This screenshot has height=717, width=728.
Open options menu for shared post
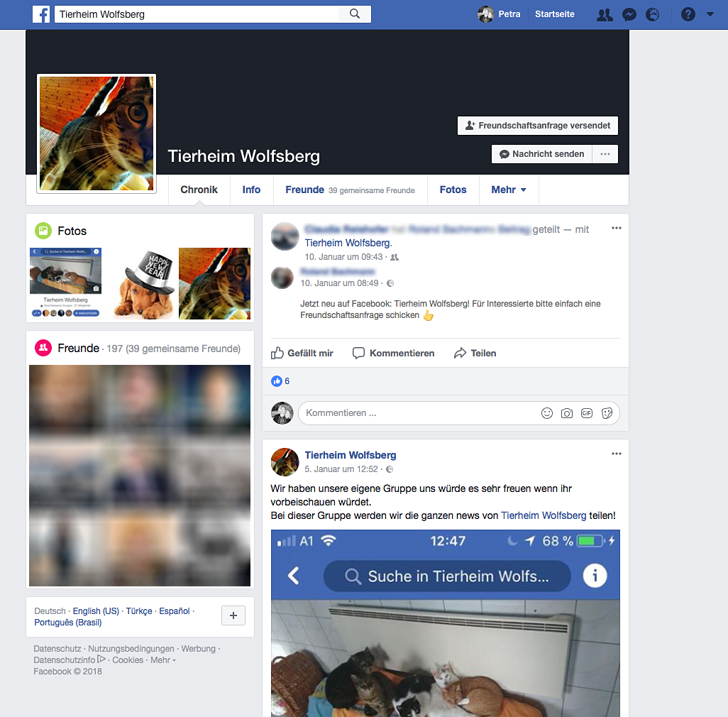coord(616,228)
